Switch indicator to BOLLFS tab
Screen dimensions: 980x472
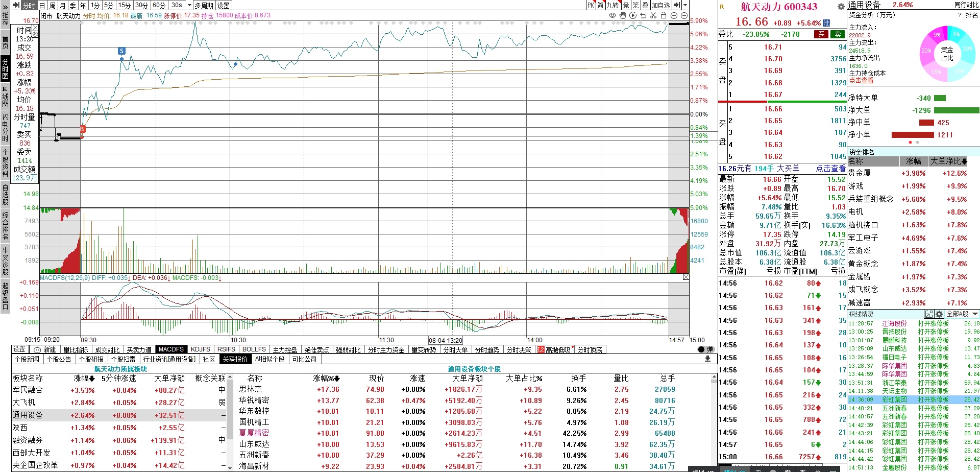254,349
